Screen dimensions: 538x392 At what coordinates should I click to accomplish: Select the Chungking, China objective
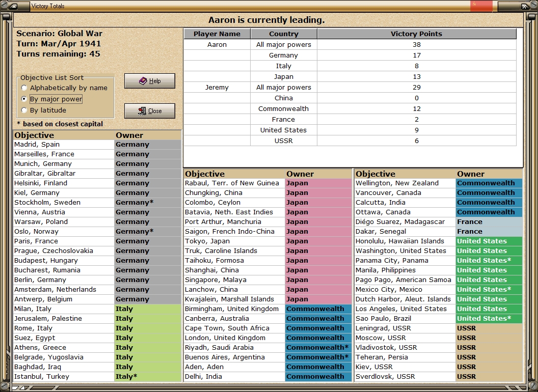(x=235, y=193)
